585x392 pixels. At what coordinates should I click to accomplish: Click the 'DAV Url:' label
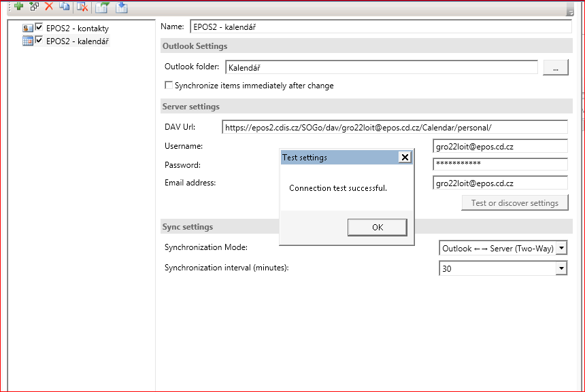[x=180, y=127]
